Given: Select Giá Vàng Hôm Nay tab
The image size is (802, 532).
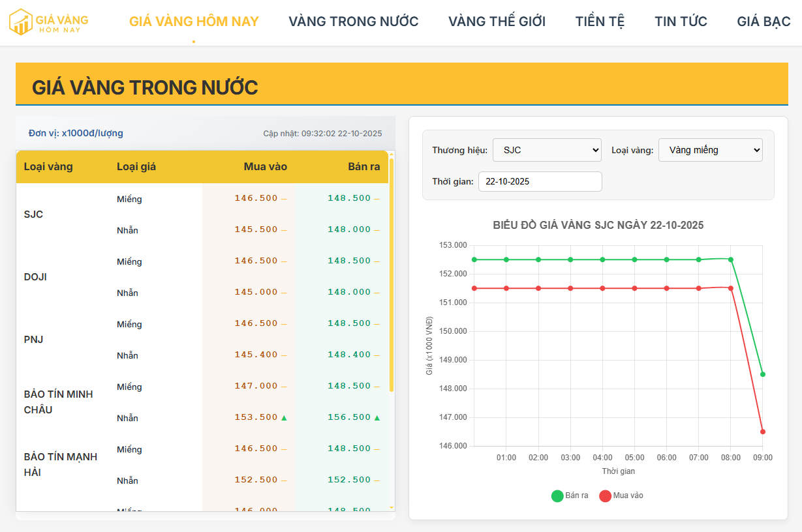Looking at the screenshot, I should pyautogui.click(x=194, y=22).
